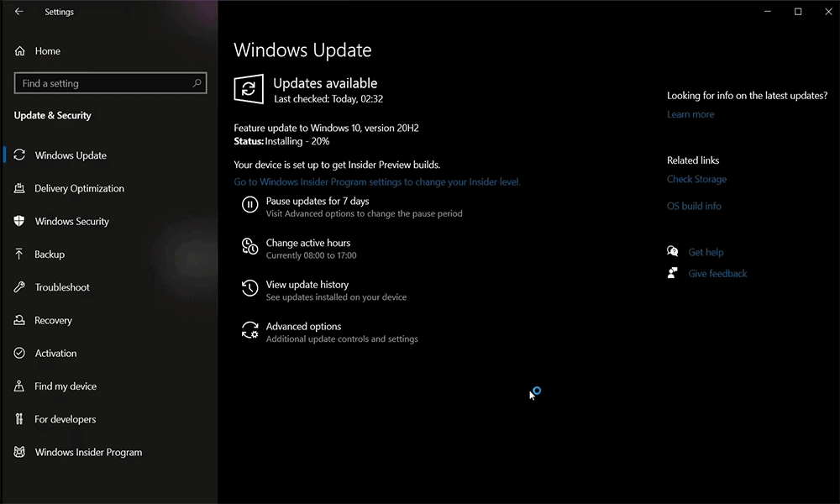Viewport: 840px width, 504px height.
Task: Click the Find a setting search field
Action: 110,83
